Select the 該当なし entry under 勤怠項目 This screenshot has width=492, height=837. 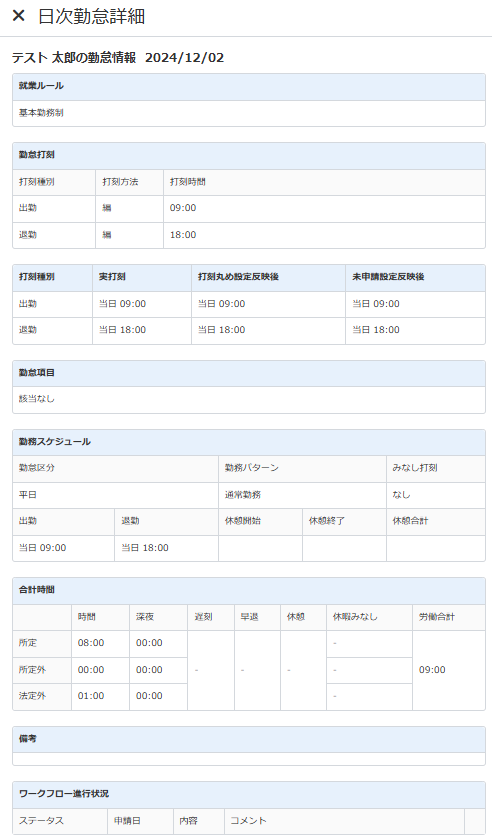[37, 399]
